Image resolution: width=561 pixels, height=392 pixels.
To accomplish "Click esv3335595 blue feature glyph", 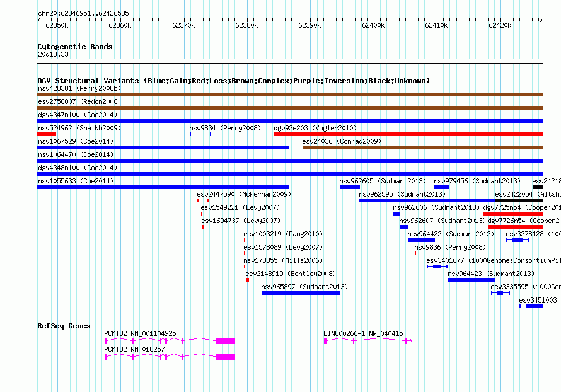I will click(500, 293).
